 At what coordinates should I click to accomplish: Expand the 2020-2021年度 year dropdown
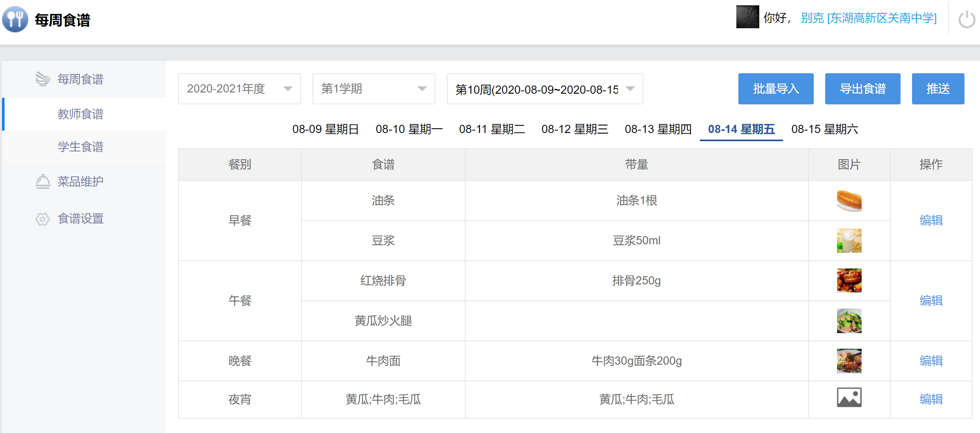point(240,89)
